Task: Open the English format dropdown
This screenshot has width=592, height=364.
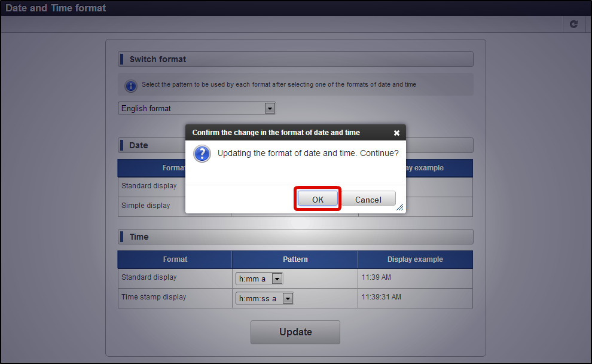Action: click(x=197, y=108)
